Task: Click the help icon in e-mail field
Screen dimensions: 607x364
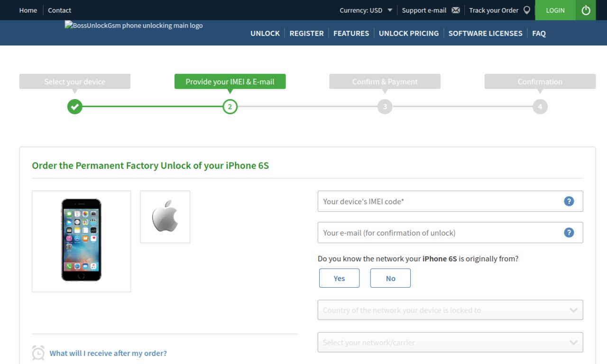Action: (x=569, y=233)
